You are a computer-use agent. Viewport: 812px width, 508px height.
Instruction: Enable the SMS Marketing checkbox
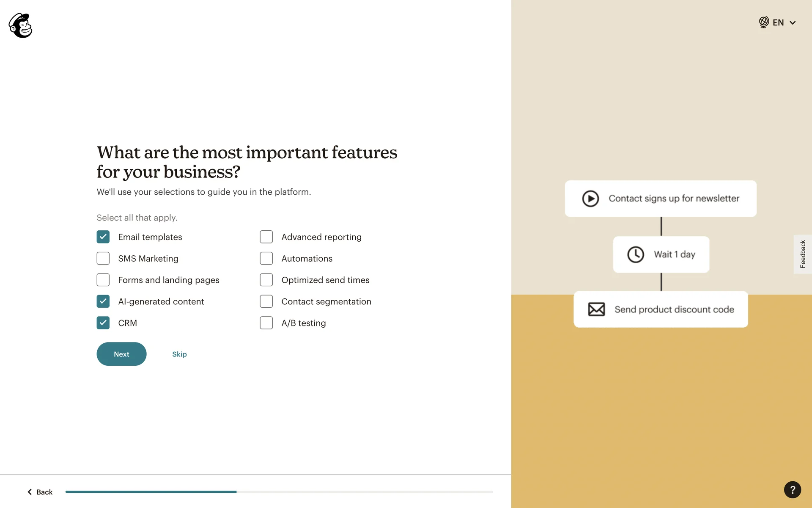[x=103, y=259]
